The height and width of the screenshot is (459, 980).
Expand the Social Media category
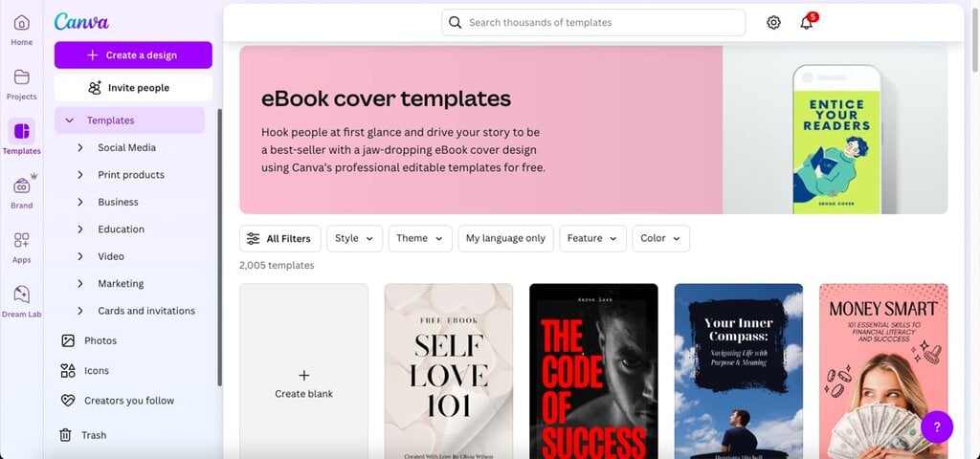pyautogui.click(x=80, y=147)
